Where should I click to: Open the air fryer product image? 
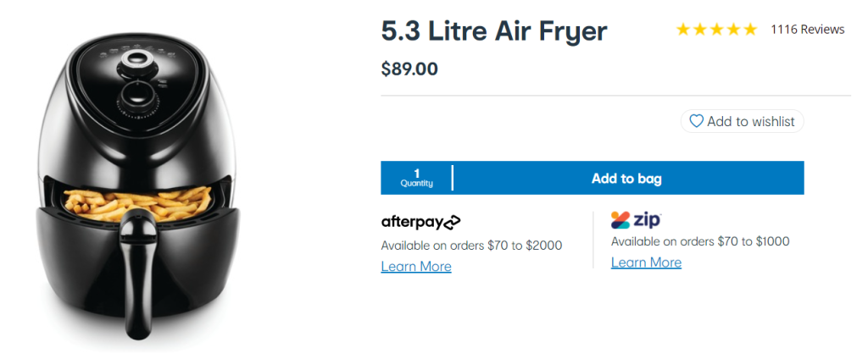[140, 185]
